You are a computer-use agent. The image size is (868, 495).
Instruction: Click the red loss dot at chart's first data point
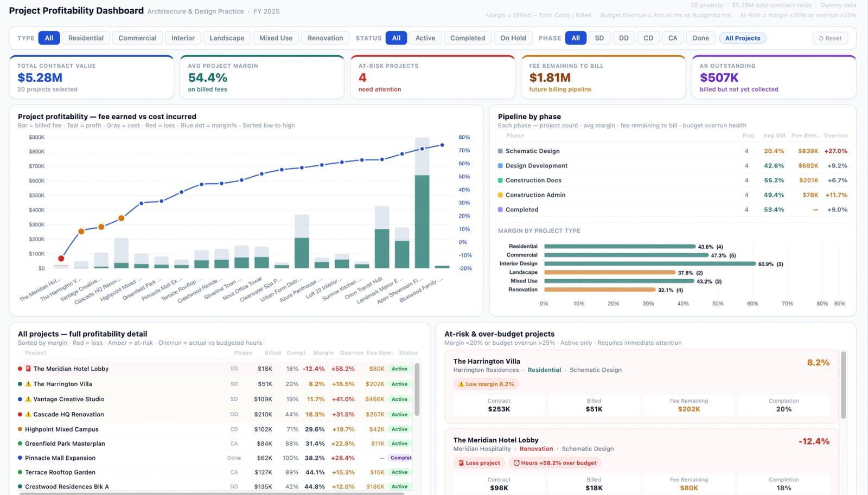[61, 259]
